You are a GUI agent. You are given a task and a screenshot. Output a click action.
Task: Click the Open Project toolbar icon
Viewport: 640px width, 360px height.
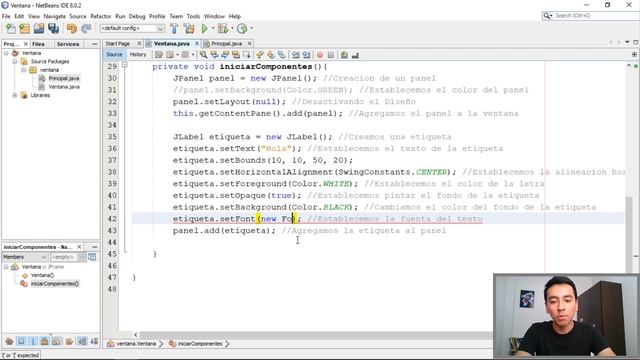click(x=39, y=28)
